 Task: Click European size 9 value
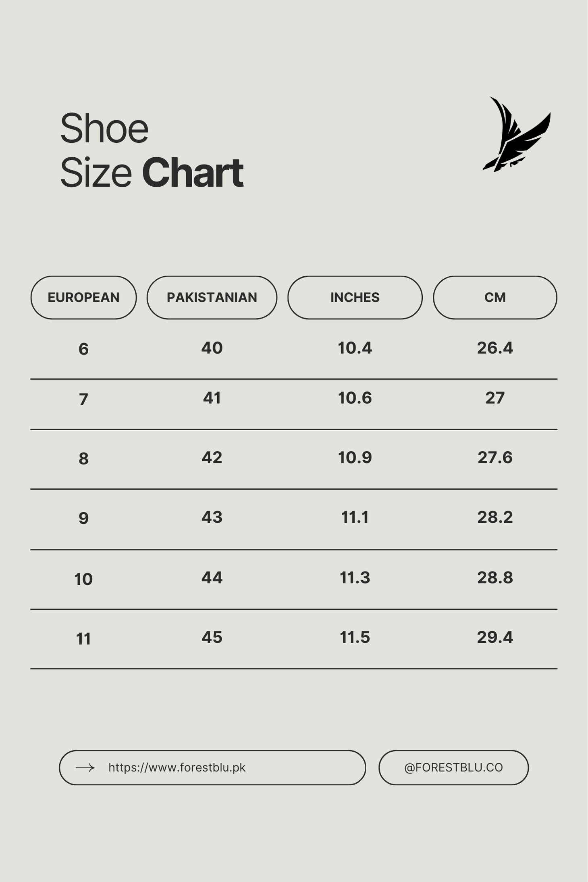83,518
